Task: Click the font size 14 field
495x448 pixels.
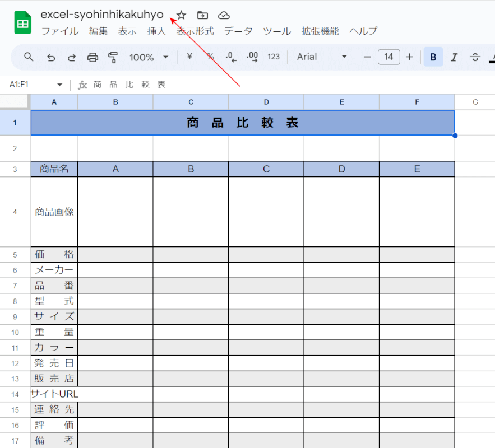Action: (388, 57)
